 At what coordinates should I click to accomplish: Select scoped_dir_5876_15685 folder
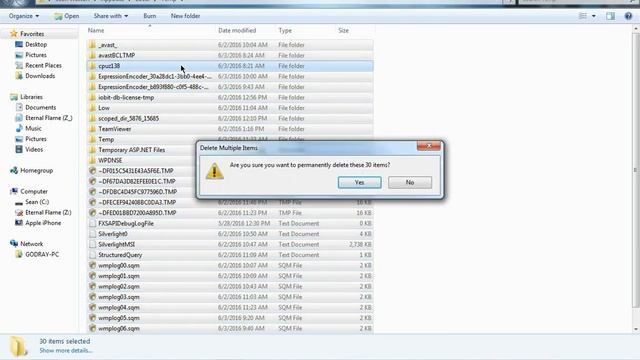[x=129, y=118]
